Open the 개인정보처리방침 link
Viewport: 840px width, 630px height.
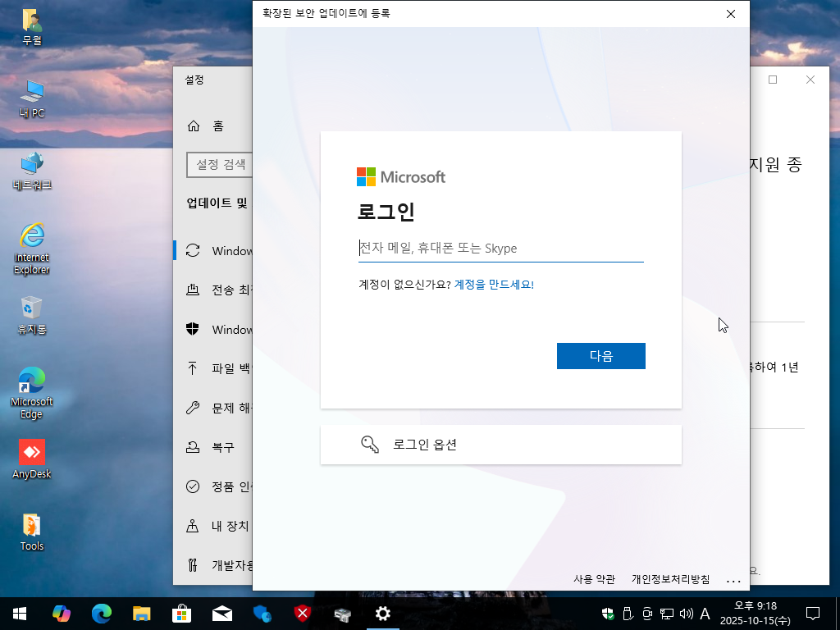[671, 579]
